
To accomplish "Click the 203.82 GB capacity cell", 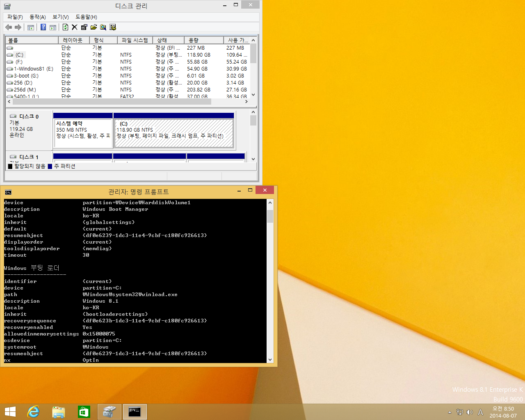I will coord(199,90).
